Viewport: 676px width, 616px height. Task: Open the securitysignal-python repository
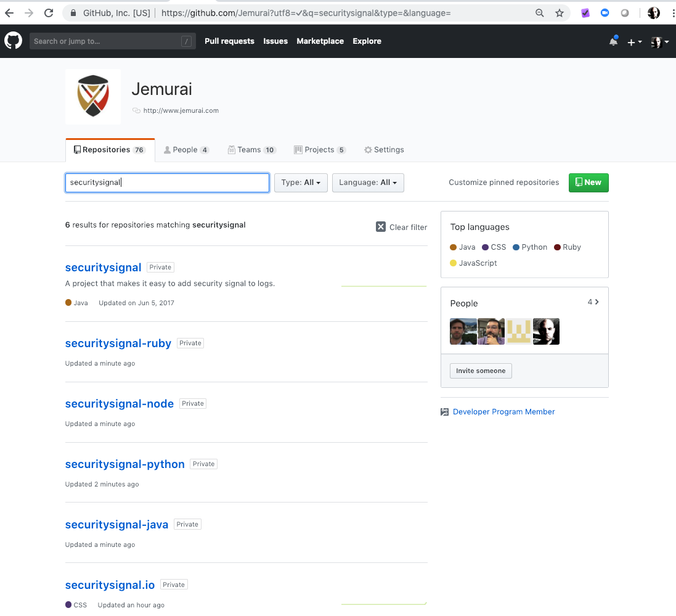point(124,464)
